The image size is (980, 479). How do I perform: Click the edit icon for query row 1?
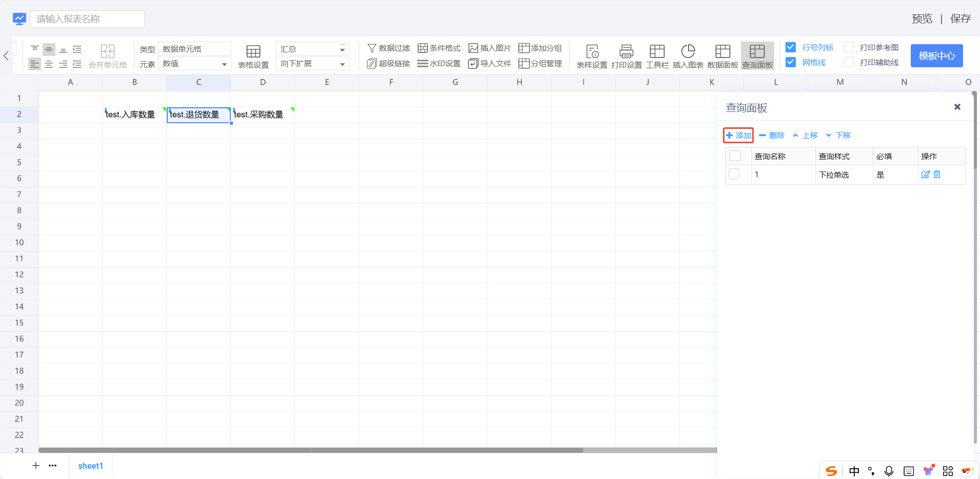926,175
